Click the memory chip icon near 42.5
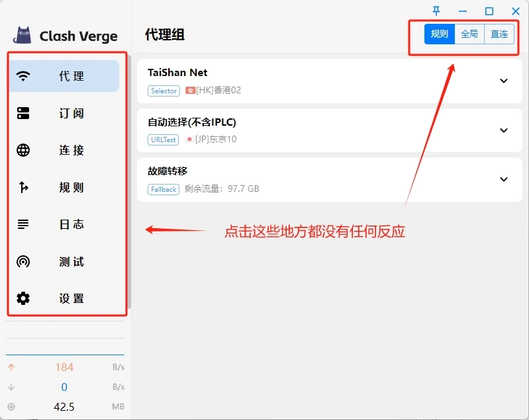529x420 pixels. [11, 407]
